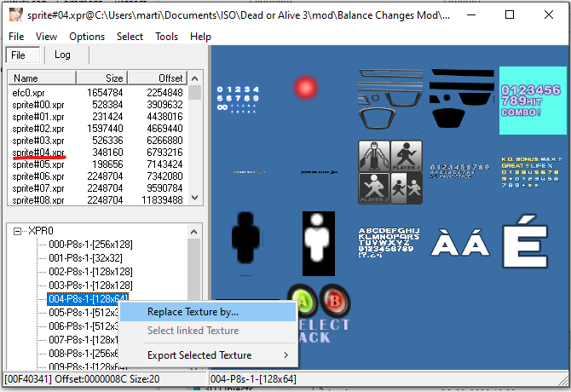Click the red glowing orb sprite
The width and height of the screenshot is (571, 392).
pos(306,89)
